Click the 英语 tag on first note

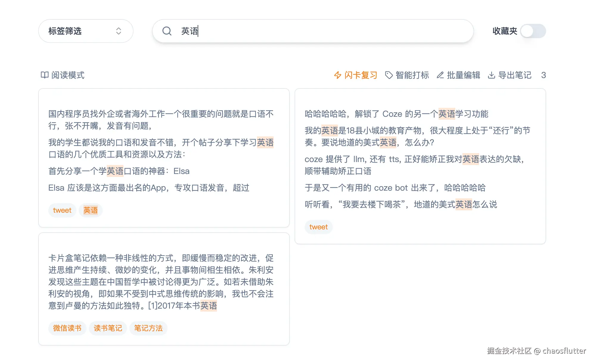90,210
